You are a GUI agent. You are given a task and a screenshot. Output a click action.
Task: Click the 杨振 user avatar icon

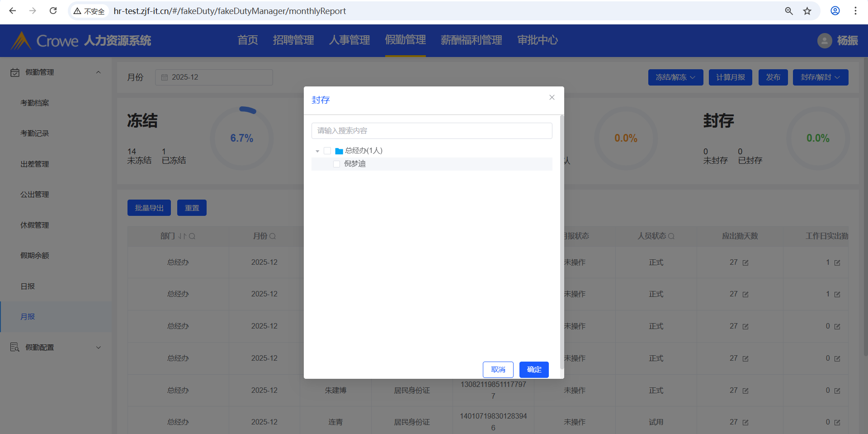tap(825, 41)
